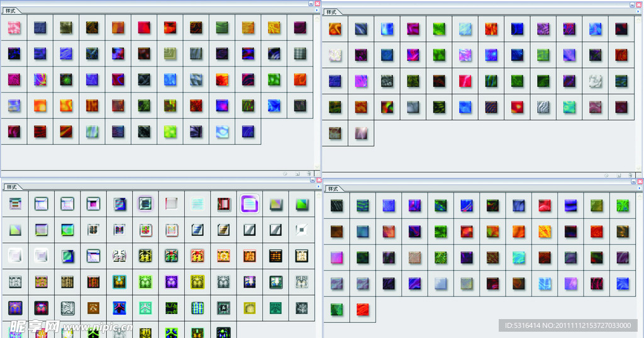Delete the style using the top-left panel's trash icon

(309, 174)
